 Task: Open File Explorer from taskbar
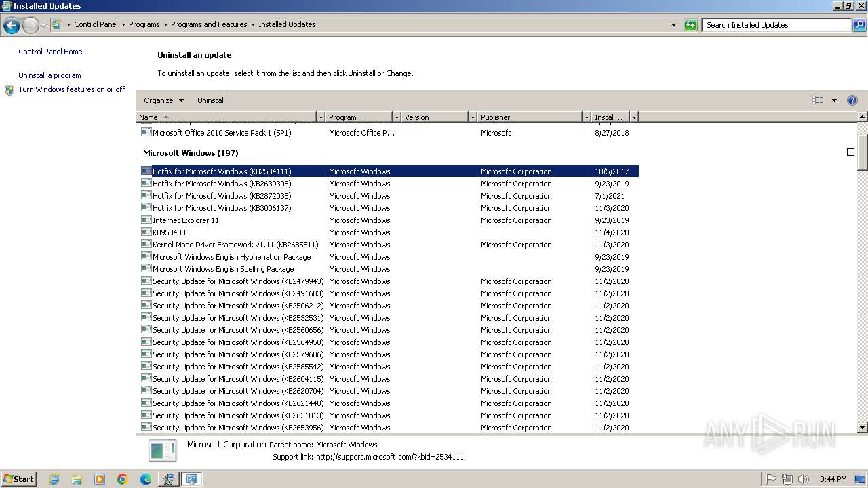coord(77,479)
